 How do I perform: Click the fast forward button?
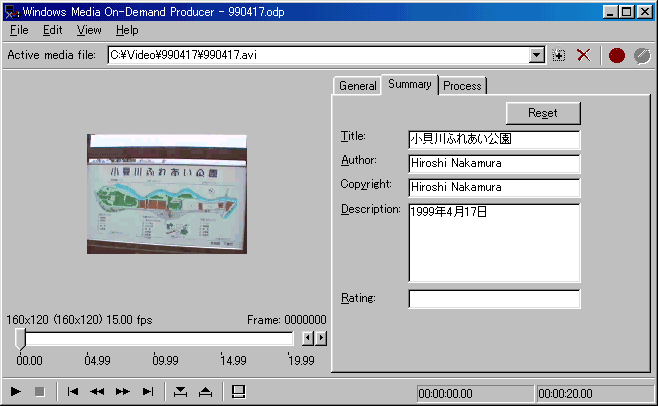pyautogui.click(x=123, y=392)
